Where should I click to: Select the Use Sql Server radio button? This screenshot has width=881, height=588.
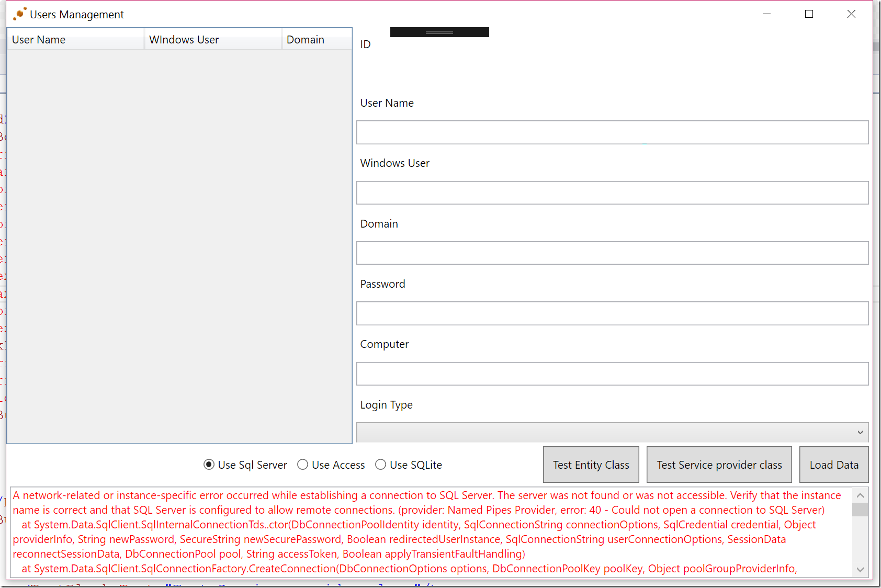click(x=209, y=465)
